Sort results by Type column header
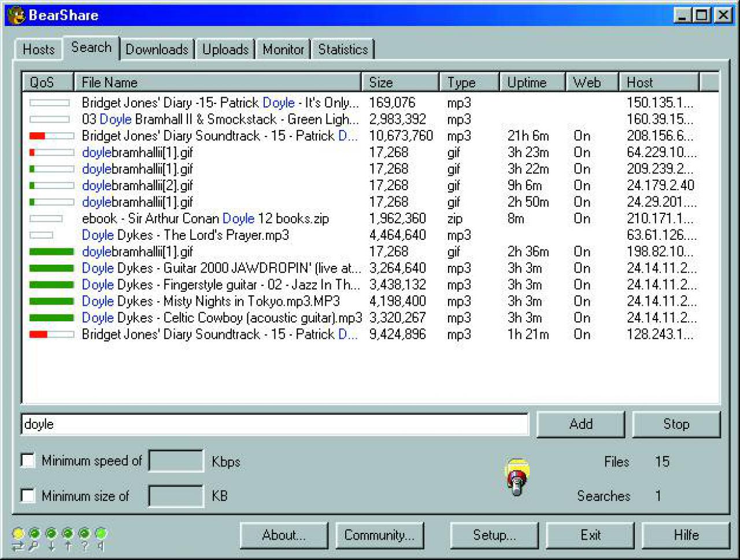 coord(469,83)
